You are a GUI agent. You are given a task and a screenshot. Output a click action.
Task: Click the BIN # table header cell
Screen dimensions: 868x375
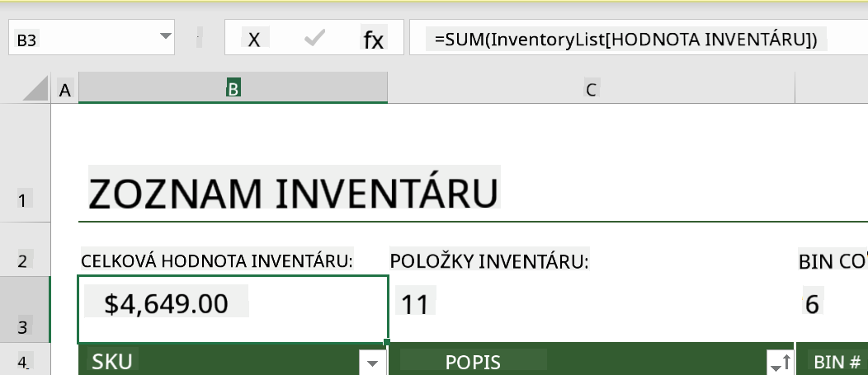click(832, 361)
